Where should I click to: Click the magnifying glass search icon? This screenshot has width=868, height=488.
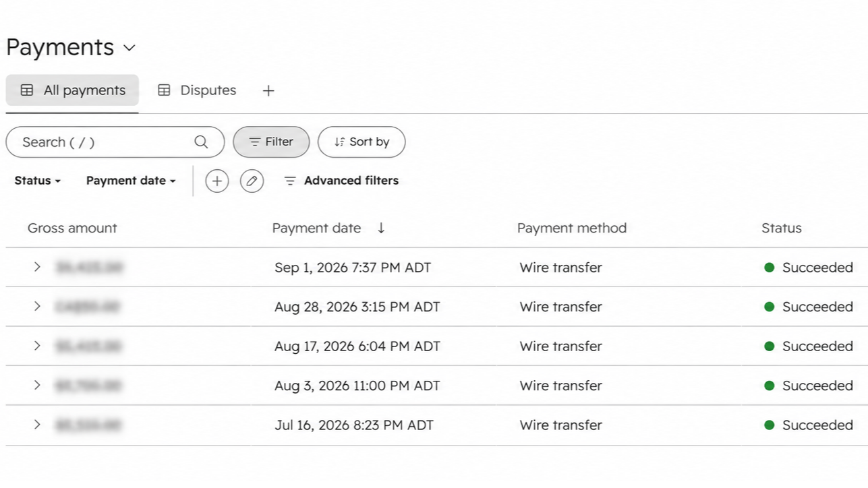(201, 142)
